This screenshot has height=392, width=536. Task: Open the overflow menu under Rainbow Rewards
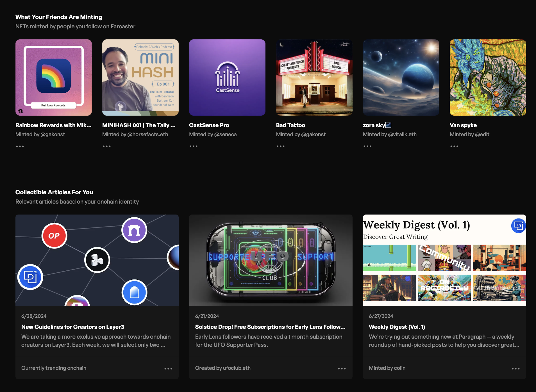coord(20,146)
